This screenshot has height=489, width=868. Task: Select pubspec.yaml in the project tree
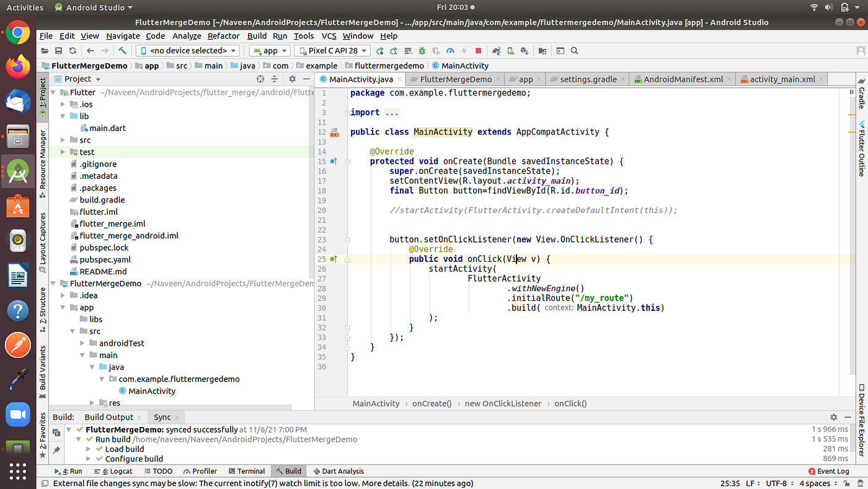point(105,259)
